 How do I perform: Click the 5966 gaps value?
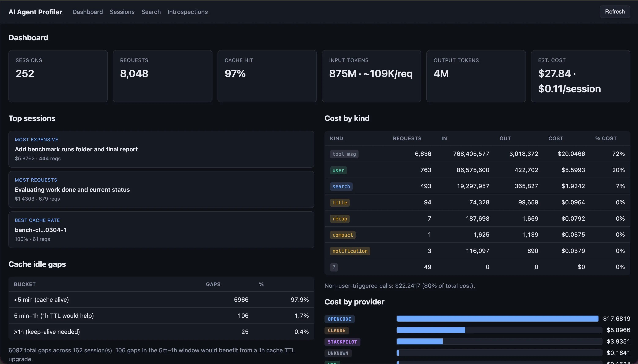(241, 300)
